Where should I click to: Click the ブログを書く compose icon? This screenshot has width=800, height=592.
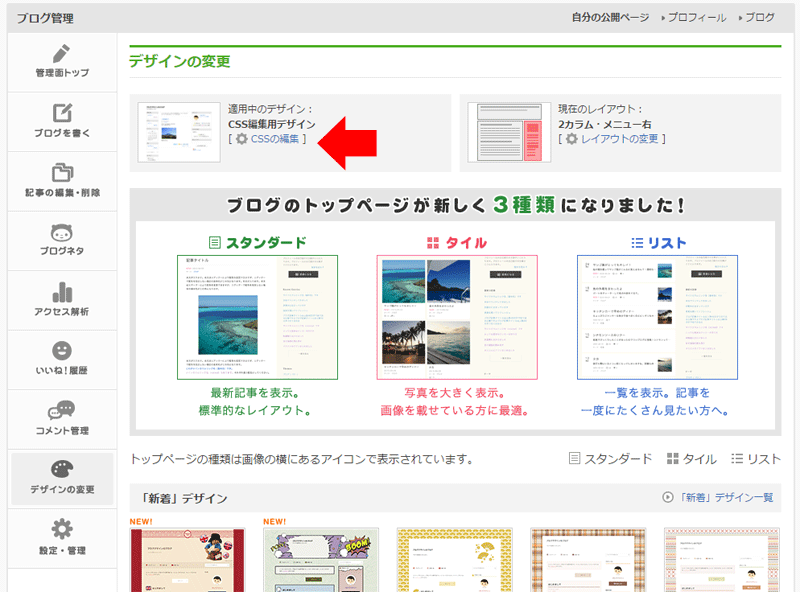[62, 114]
